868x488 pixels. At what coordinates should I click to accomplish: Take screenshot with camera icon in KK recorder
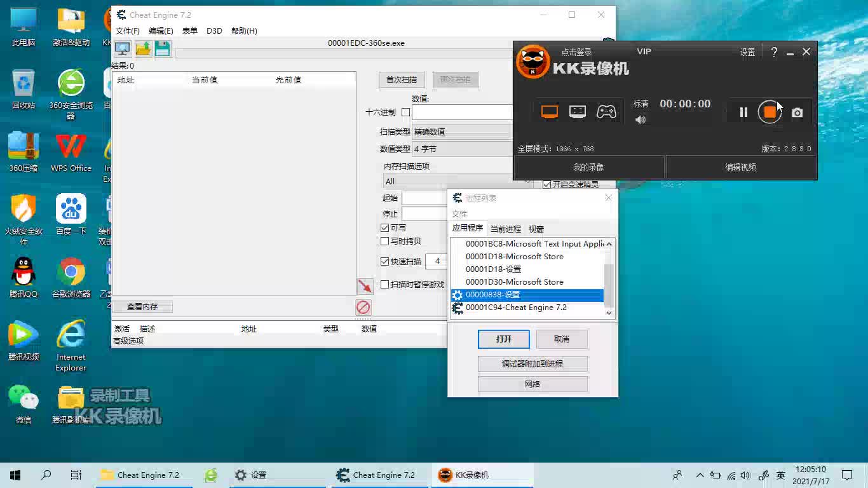(797, 112)
